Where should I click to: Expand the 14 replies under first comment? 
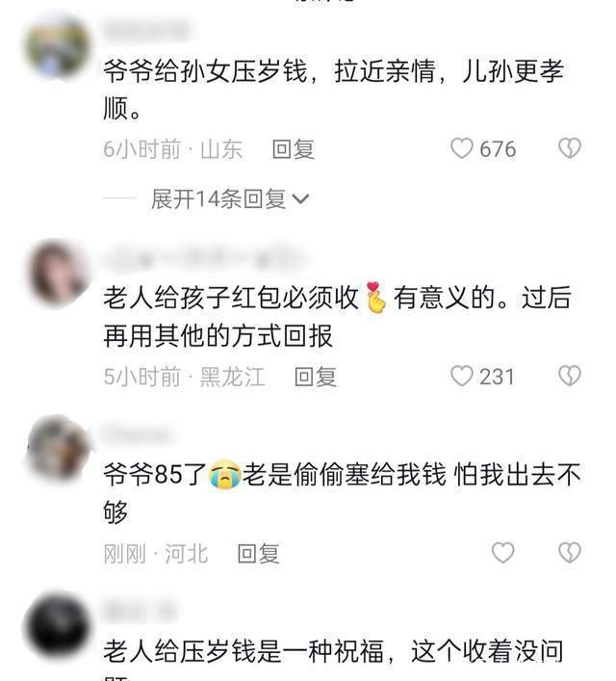tap(230, 199)
